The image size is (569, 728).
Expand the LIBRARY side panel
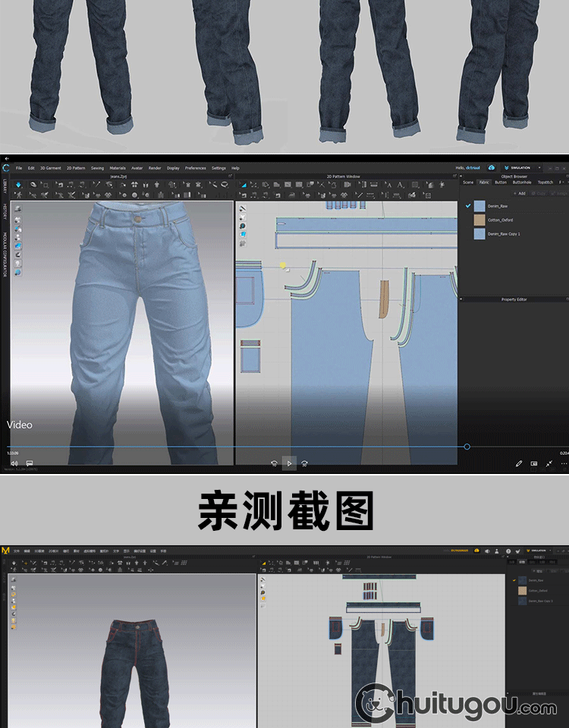click(x=5, y=188)
